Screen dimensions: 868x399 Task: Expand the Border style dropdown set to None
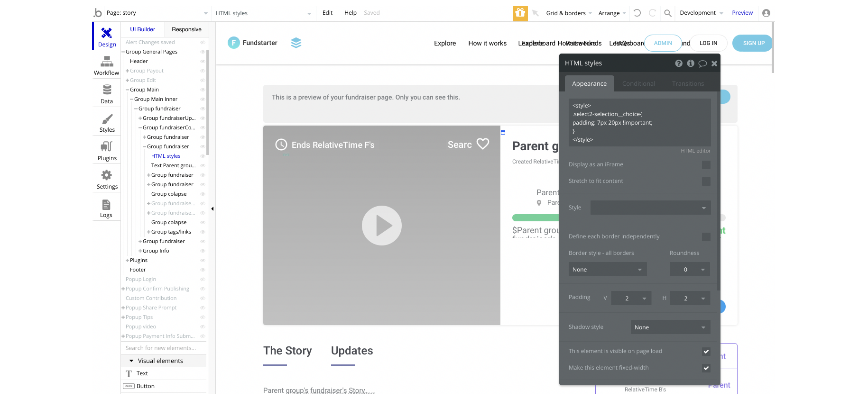click(607, 270)
